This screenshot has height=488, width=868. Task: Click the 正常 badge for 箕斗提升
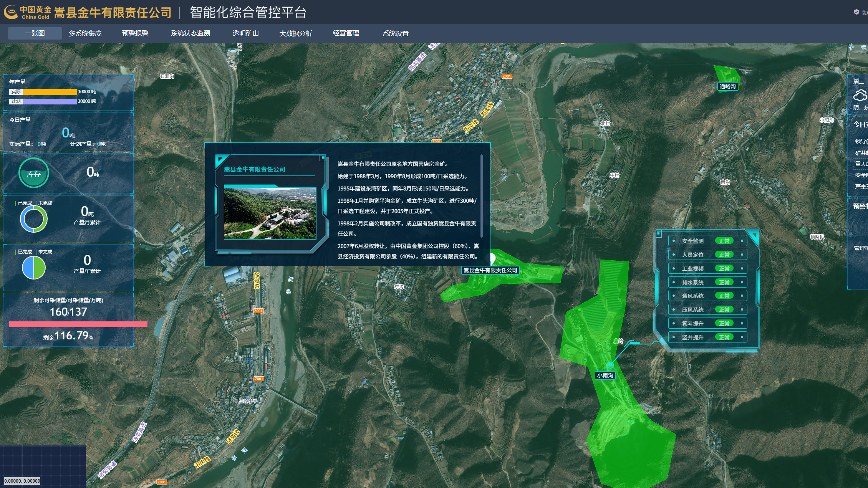[724, 324]
